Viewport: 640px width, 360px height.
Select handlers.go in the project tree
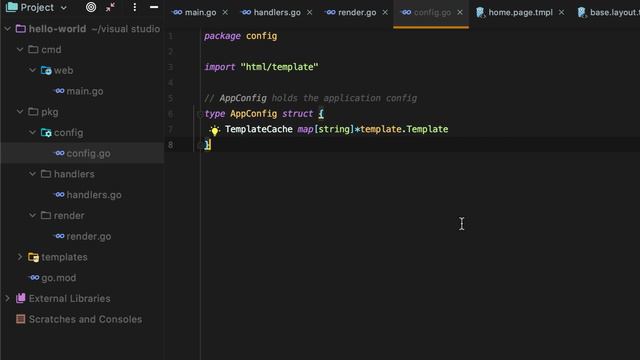click(x=94, y=195)
